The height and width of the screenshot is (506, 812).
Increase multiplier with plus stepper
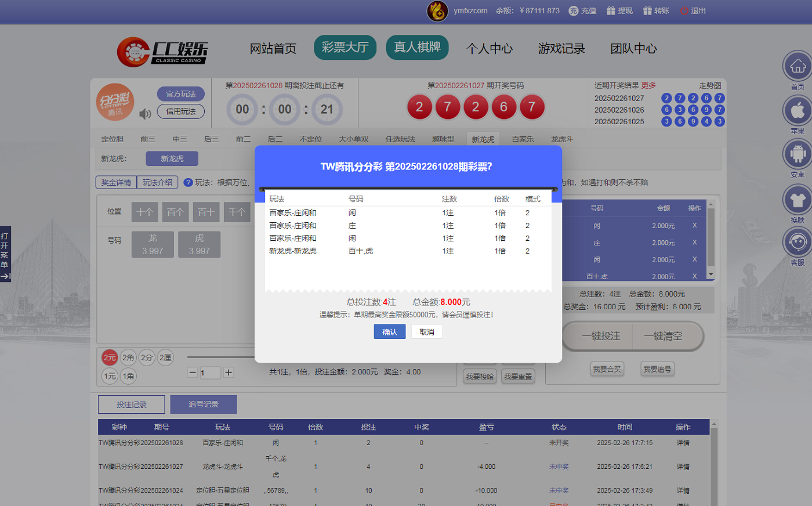coord(229,373)
